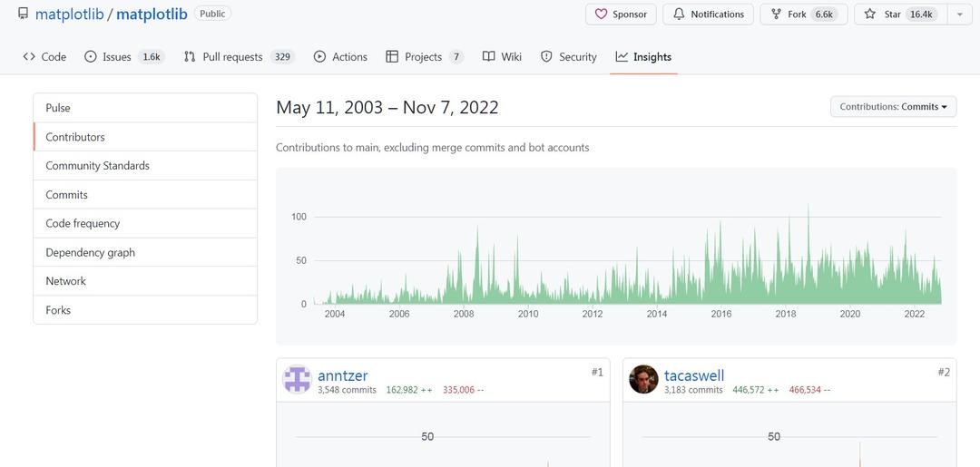Click anntzer's avatar image
The height and width of the screenshot is (467, 980).
point(298,379)
